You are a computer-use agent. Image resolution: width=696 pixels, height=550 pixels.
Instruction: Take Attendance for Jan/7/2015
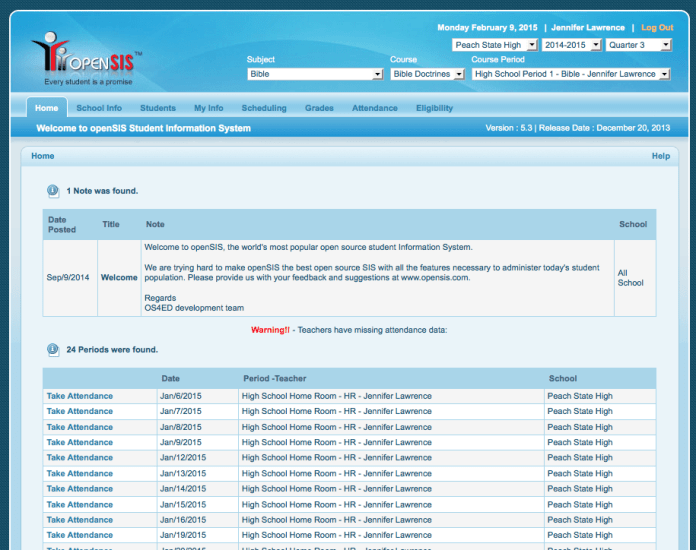click(x=80, y=411)
